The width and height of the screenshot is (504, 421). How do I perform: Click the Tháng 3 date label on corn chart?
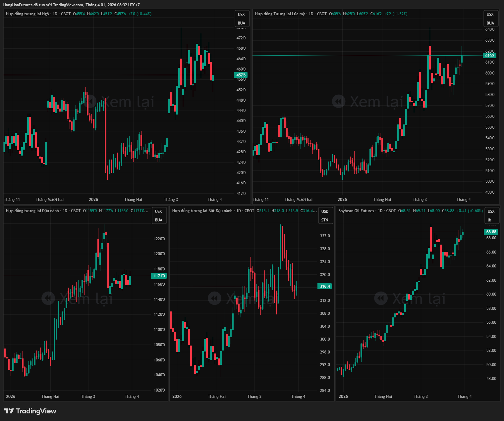171,200
